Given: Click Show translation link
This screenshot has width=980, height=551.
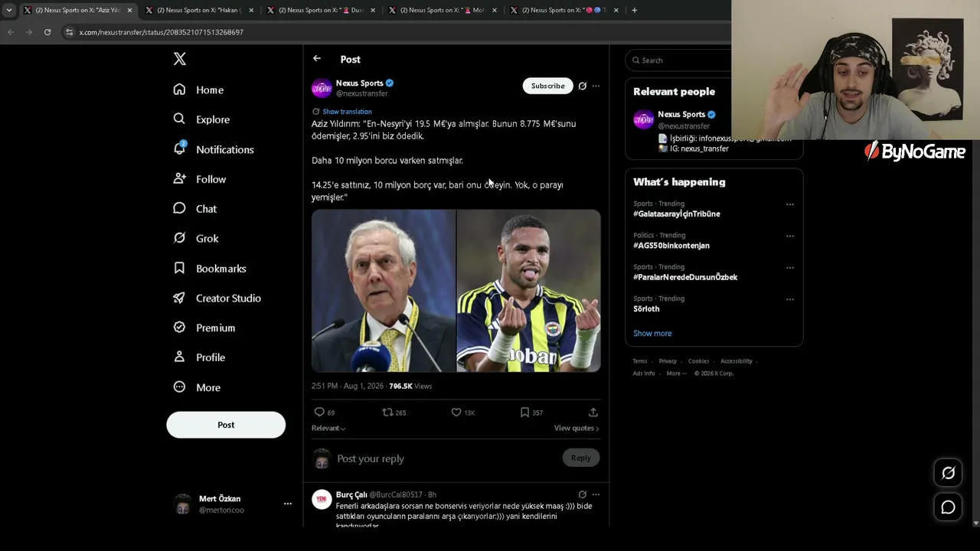Looking at the screenshot, I should click(347, 112).
